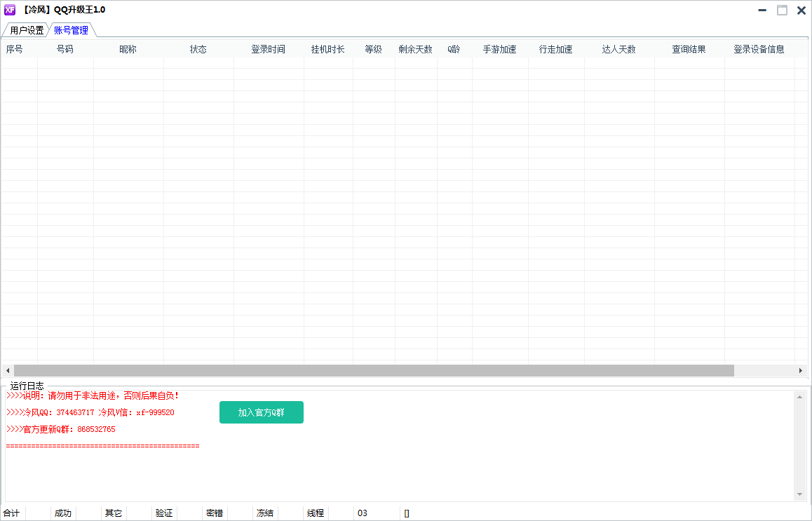Click the horizontal scrollbar thumb of the table

(x=373, y=370)
